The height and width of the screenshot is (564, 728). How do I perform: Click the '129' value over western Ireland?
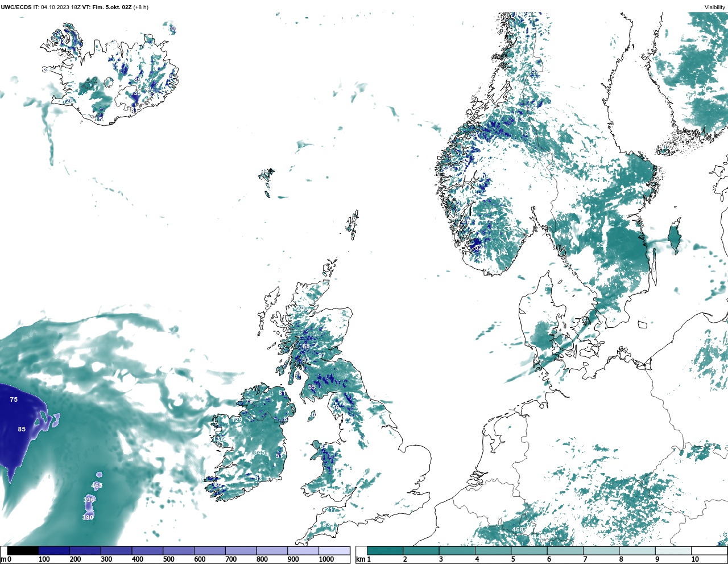237,419
